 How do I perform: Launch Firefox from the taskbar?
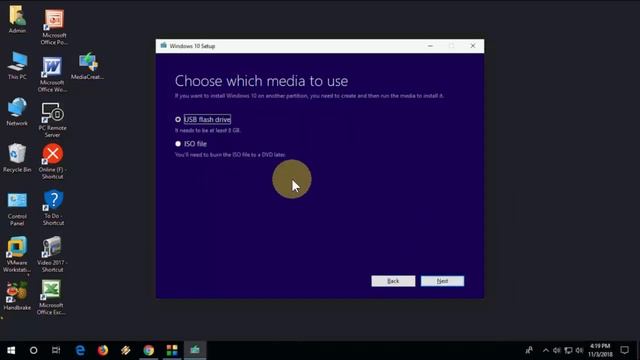click(x=103, y=350)
